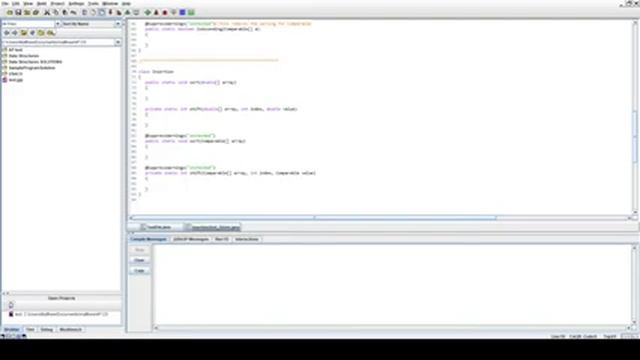This screenshot has height=360, width=640.
Task: Open the Window menu
Action: [110, 4]
